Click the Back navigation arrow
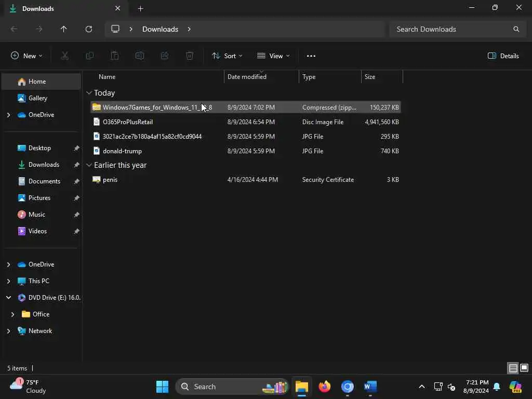This screenshot has height=399, width=532. pos(14,29)
